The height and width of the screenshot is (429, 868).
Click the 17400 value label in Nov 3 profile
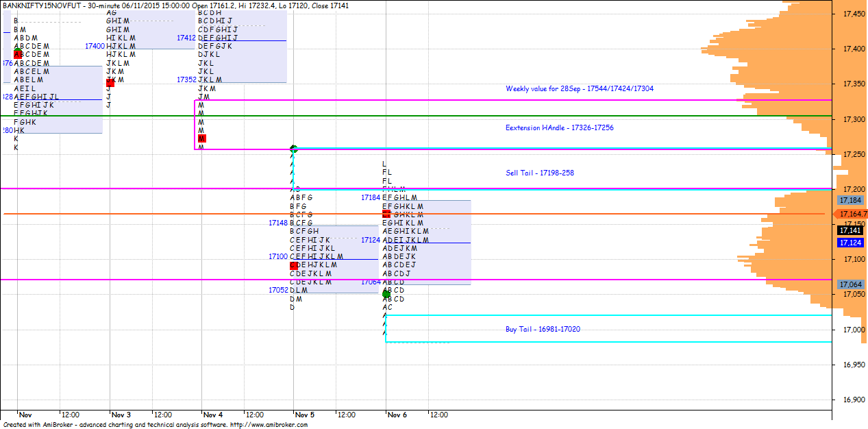[x=95, y=46]
